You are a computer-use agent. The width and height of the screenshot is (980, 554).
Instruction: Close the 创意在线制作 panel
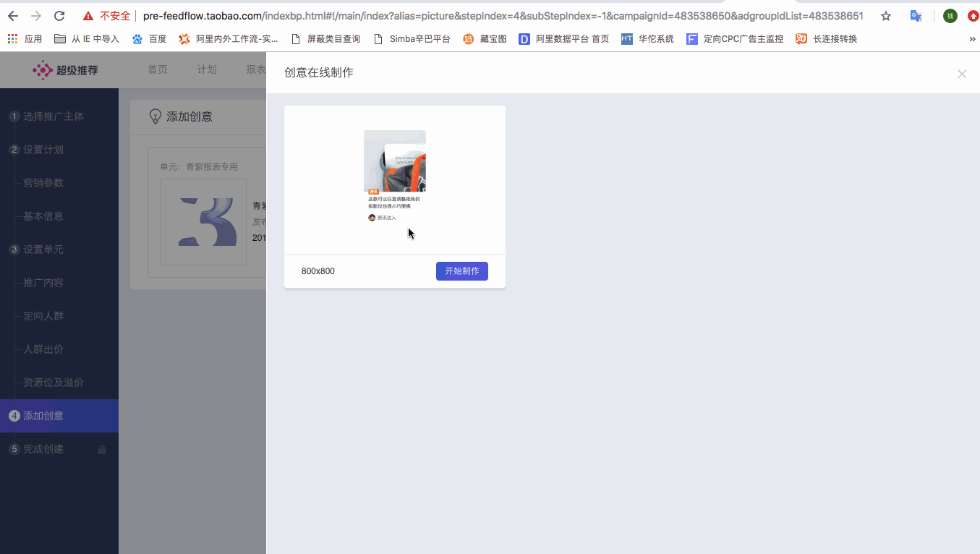coord(961,74)
